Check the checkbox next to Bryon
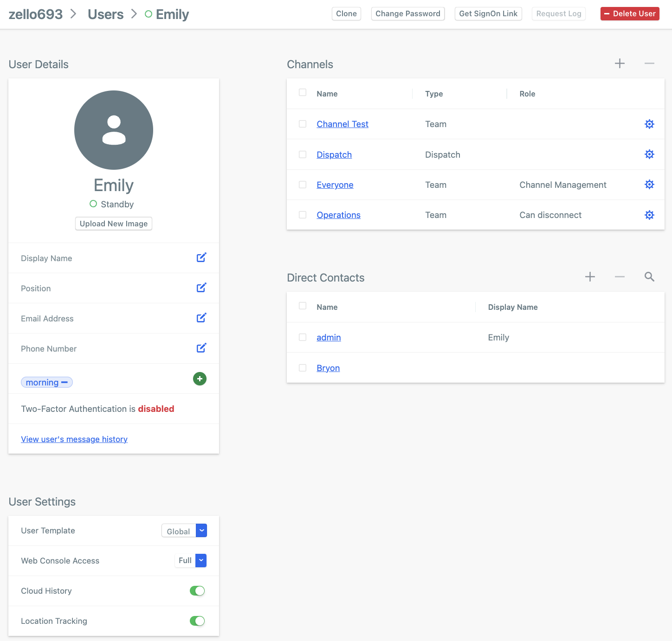 [303, 367]
